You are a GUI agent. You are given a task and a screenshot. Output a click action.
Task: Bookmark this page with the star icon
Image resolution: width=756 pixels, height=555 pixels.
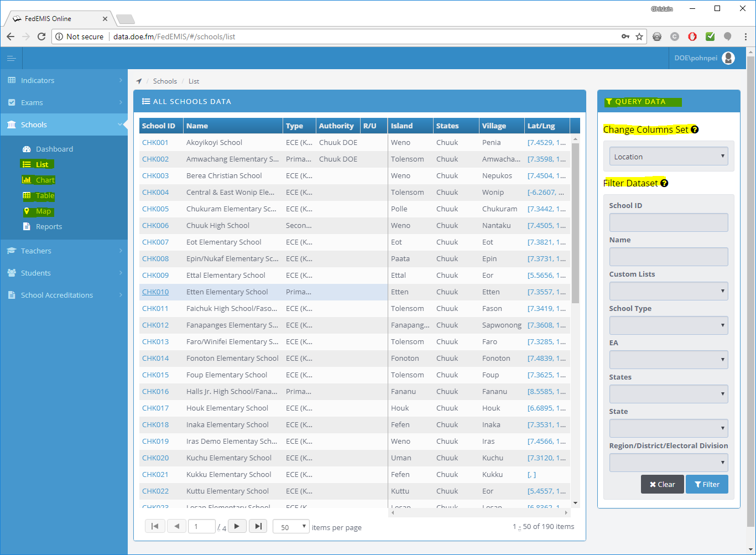point(639,37)
